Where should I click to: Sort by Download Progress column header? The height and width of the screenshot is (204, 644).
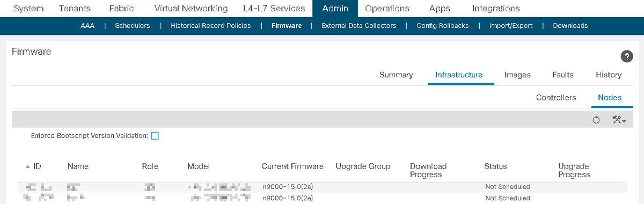click(428, 170)
